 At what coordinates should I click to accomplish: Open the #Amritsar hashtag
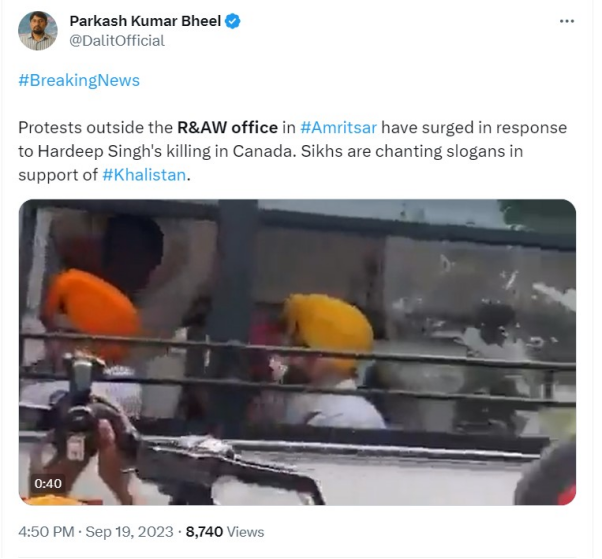point(338,127)
